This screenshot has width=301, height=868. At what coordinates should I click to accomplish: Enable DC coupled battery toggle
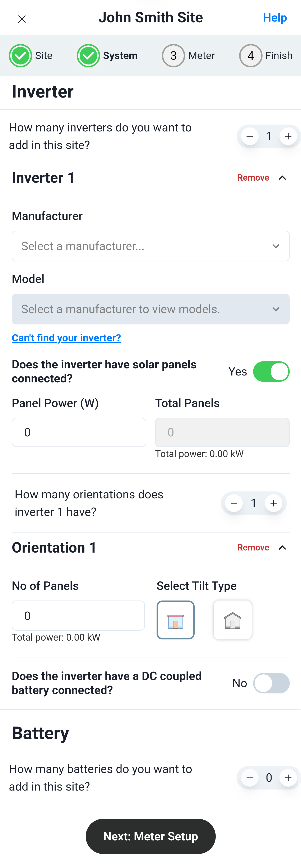pos(271,683)
